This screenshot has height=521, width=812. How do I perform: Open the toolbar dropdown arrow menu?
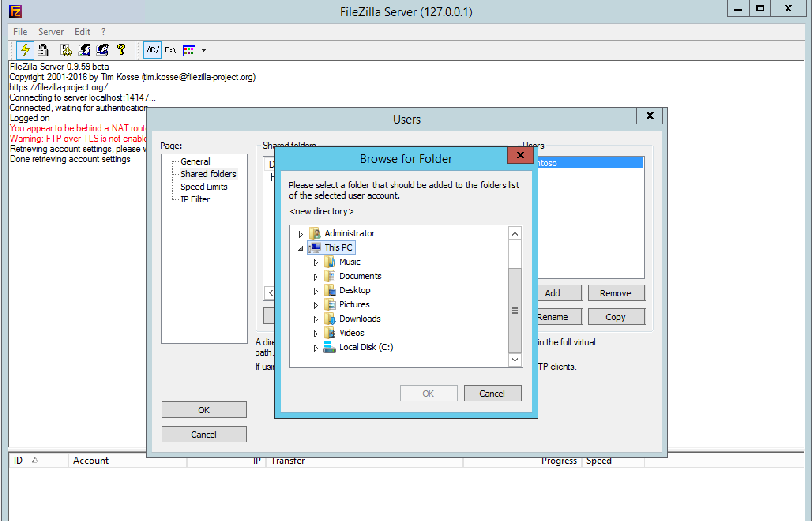coord(204,50)
